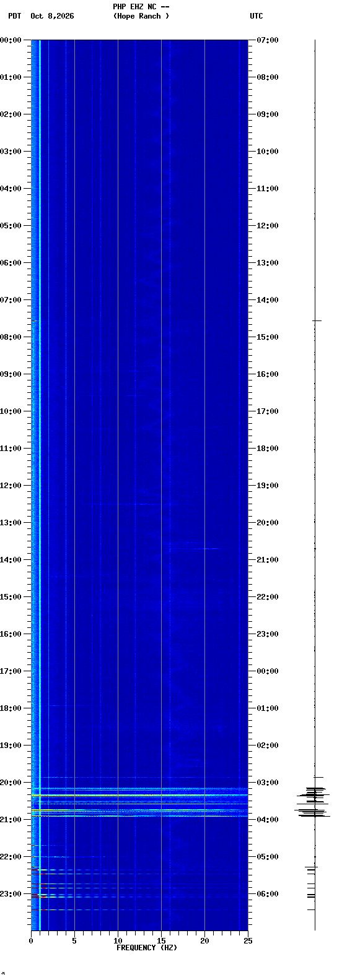Screen dimensions: 342x980
Task: Click the 'PDT' timezone label
Action: 14,16
